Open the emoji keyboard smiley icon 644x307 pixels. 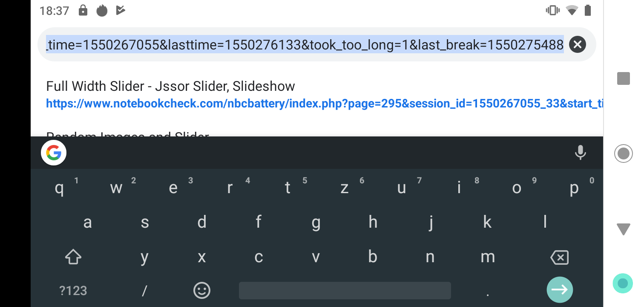(202, 290)
